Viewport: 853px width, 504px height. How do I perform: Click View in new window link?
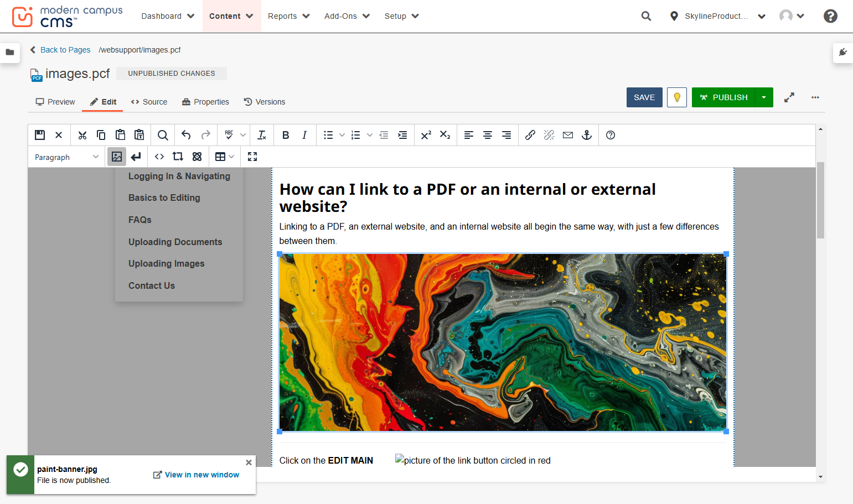coord(196,475)
